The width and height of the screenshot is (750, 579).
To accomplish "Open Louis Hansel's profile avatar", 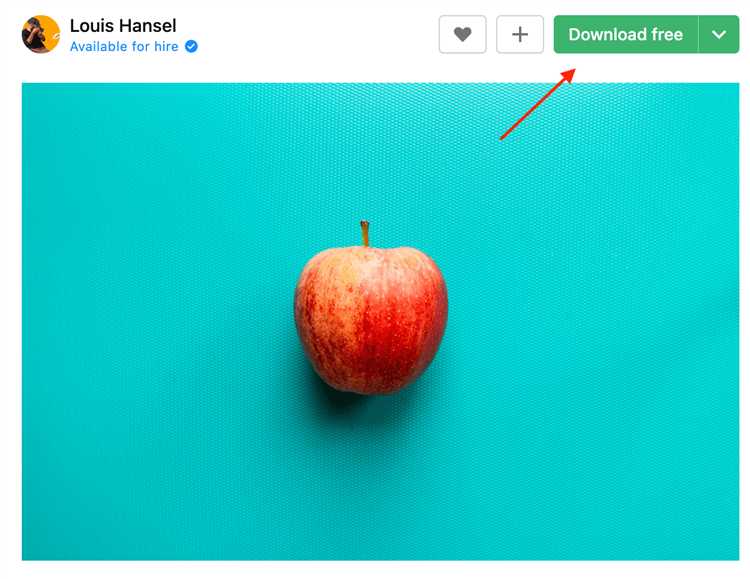I will (41, 34).
